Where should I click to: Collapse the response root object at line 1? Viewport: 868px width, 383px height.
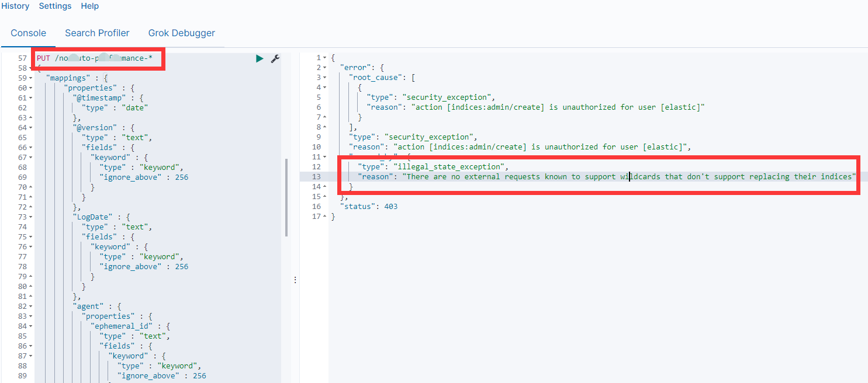325,58
